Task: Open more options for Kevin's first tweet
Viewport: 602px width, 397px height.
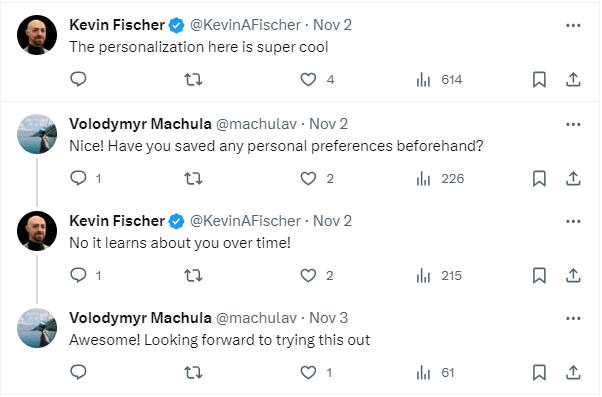Action: click(x=573, y=25)
